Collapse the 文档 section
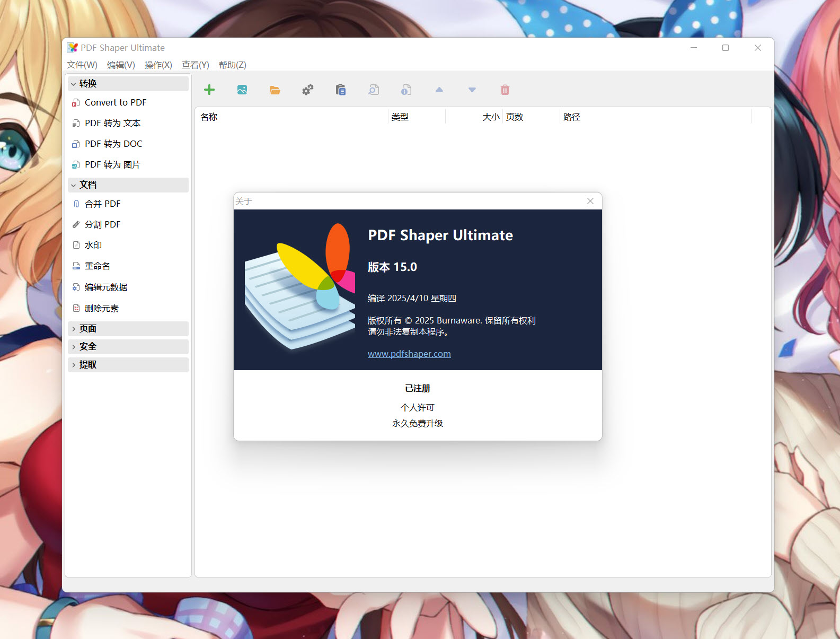Image resolution: width=840 pixels, height=639 pixels. (x=128, y=185)
